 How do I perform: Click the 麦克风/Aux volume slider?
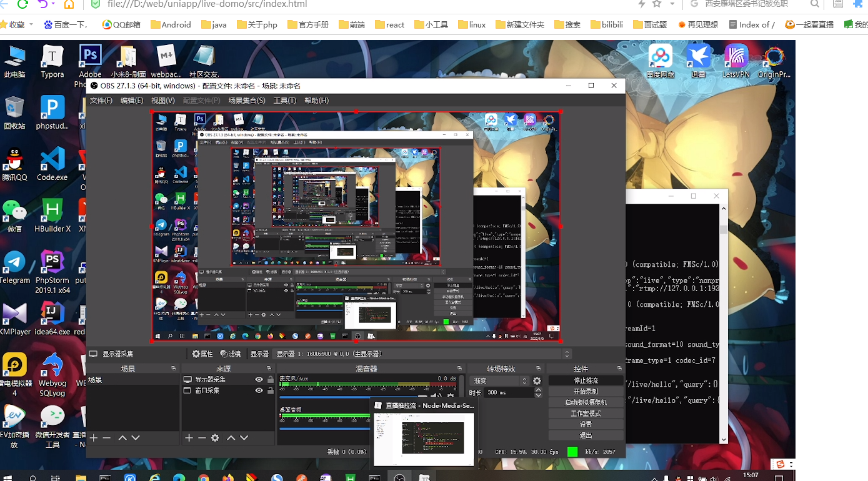(x=350, y=396)
